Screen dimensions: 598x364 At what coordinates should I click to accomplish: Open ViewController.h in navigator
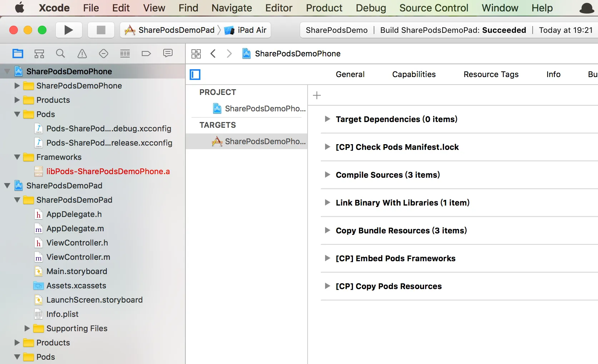pyautogui.click(x=77, y=243)
